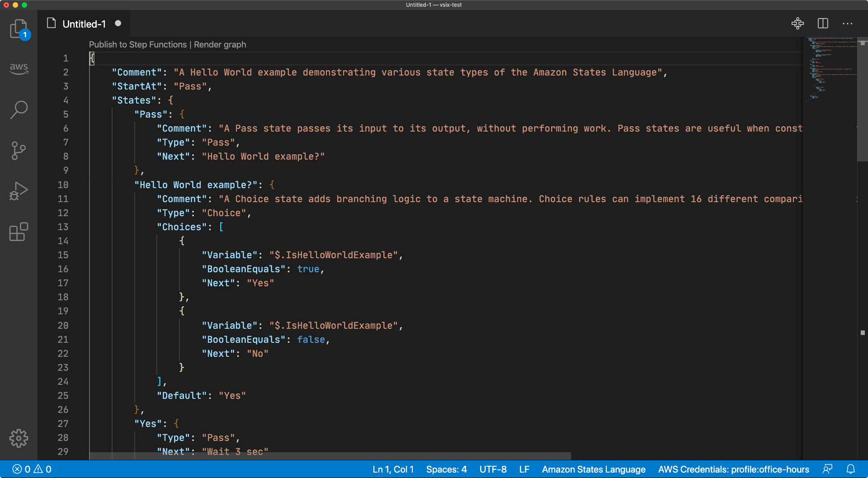Screen dimensions: 868x478
Task: Click the state machine graph preview icon
Action: click(797, 24)
